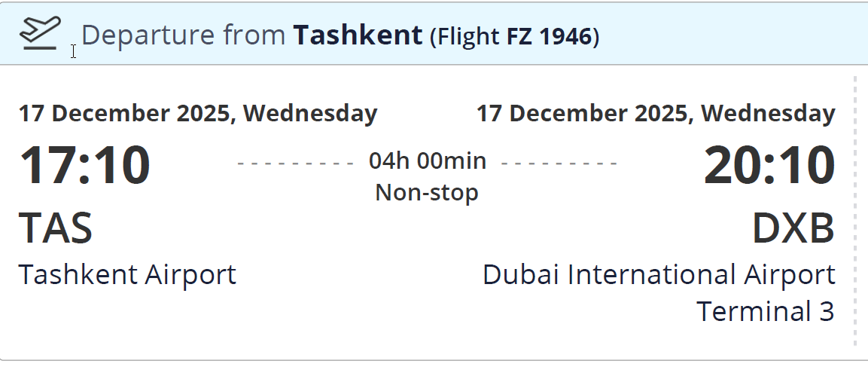
Task: Click the TAS airport code
Action: coord(56,228)
